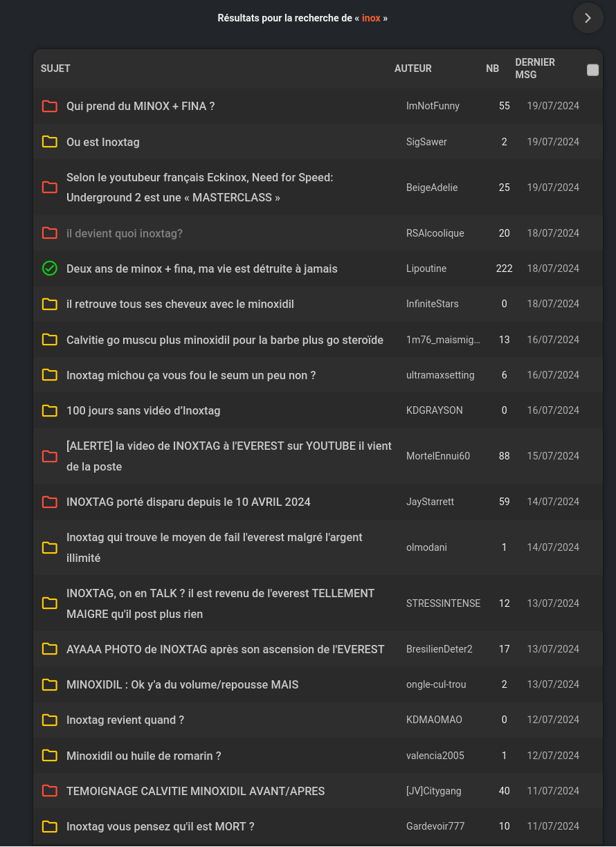Click red folder icon beside 'il devient quoi inoxtag?'
The width and height of the screenshot is (616, 847).
[49, 233]
